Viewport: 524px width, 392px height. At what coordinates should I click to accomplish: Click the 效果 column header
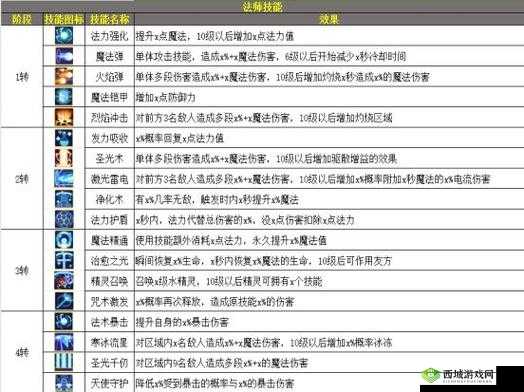[x=329, y=19]
